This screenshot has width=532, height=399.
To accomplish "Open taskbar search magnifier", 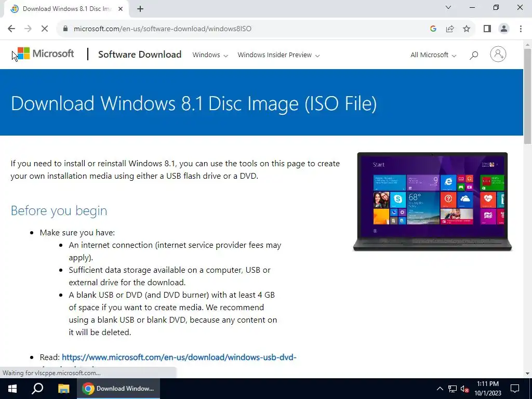I will (x=37, y=389).
